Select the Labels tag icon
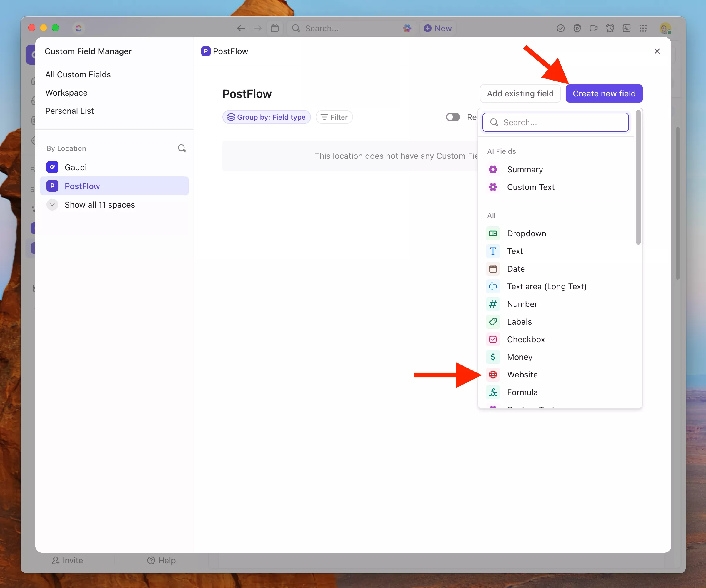Screen dimensions: 706x588 493,322
